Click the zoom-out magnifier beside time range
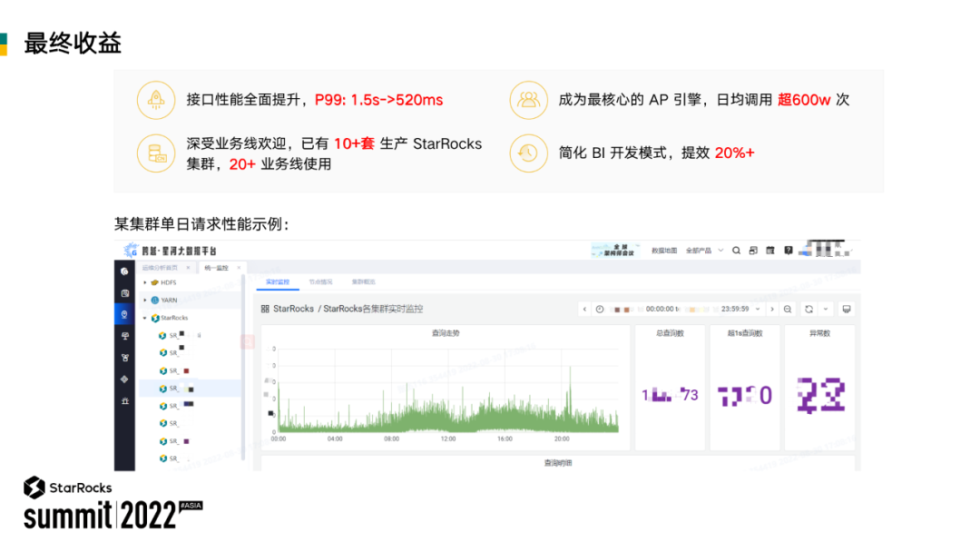Screen dimensions: 980x552 [x=788, y=309]
